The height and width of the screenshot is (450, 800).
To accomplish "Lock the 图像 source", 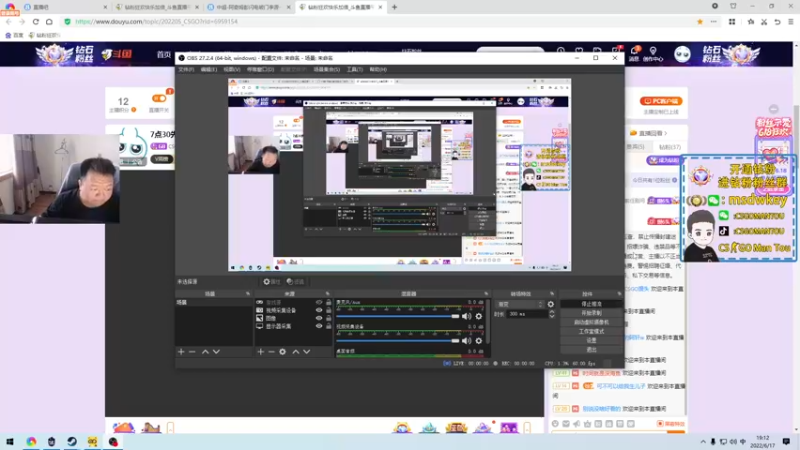I will click(329, 318).
